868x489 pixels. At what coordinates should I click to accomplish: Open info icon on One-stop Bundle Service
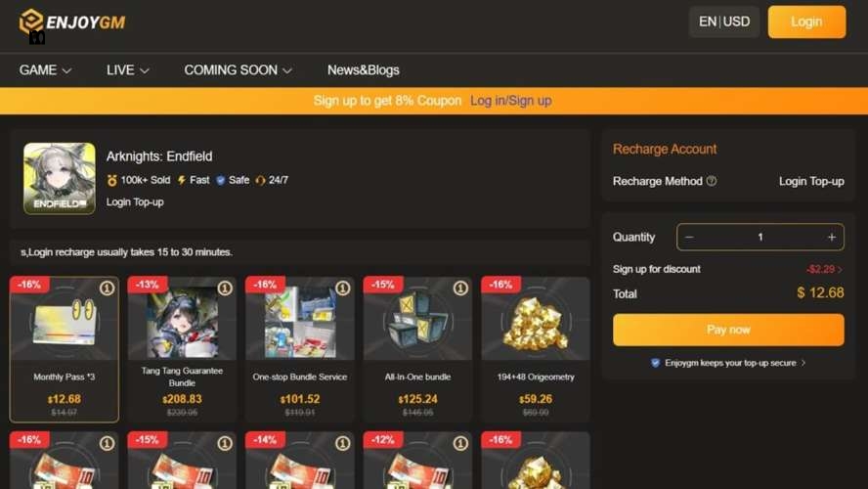[x=343, y=288]
